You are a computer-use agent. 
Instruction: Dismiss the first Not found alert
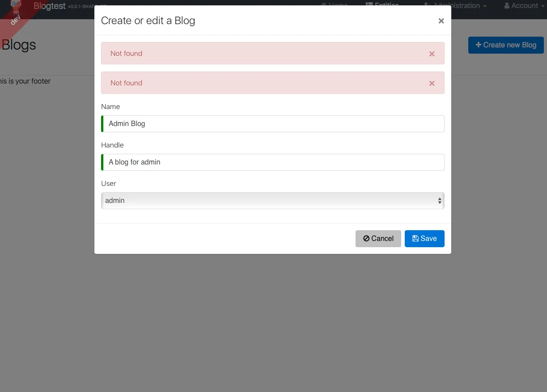tap(432, 54)
